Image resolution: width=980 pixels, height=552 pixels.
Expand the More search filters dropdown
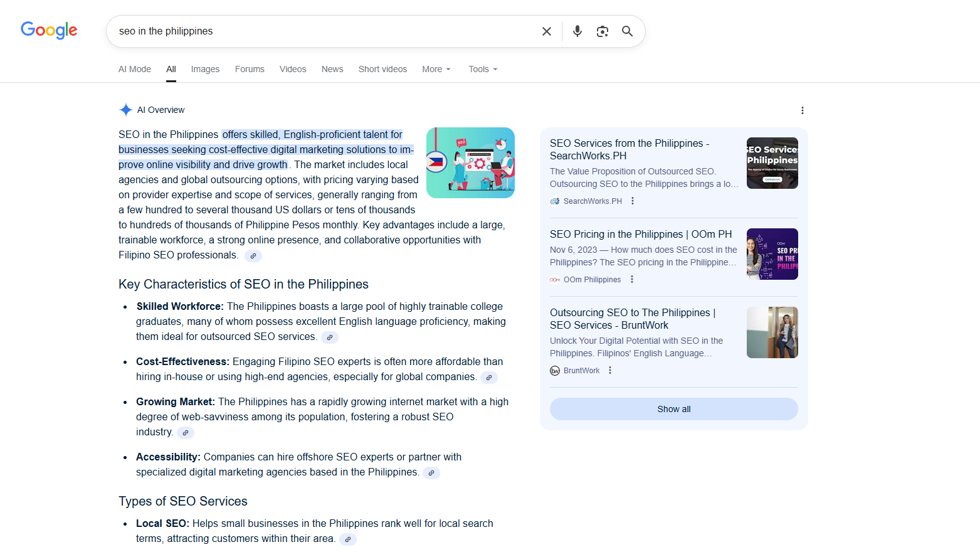tap(436, 69)
